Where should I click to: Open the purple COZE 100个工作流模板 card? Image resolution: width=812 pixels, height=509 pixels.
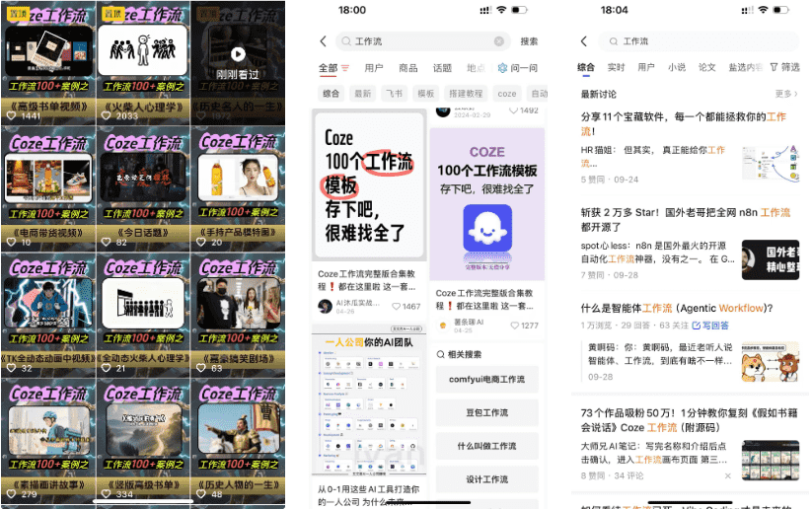pos(486,204)
